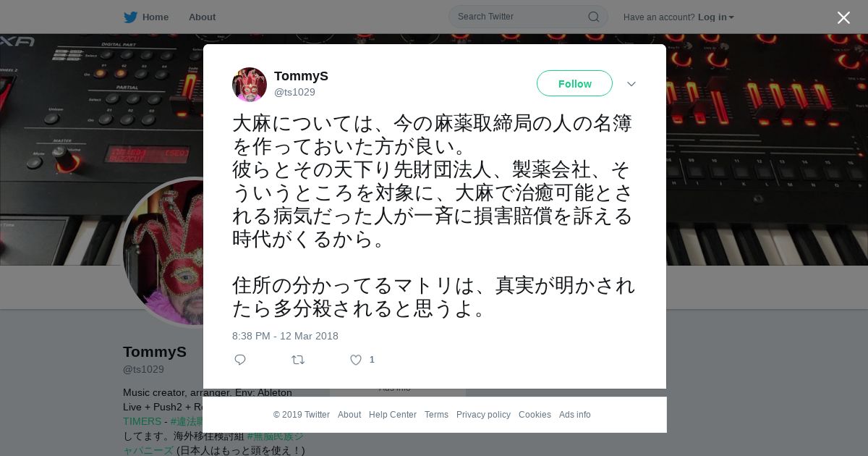Open the Terms footer link
This screenshot has height=456, width=868.
click(x=436, y=415)
